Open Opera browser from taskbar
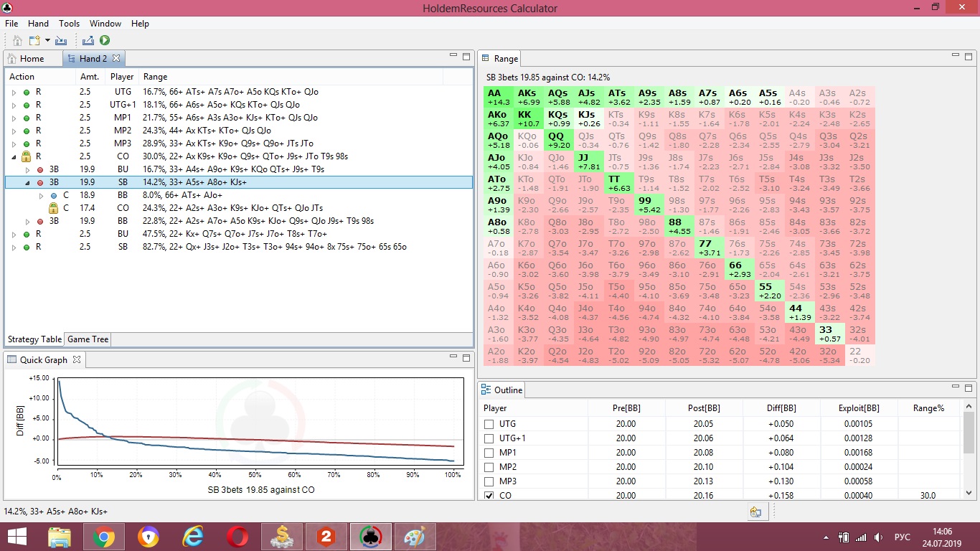The image size is (980, 551). pos(237,537)
